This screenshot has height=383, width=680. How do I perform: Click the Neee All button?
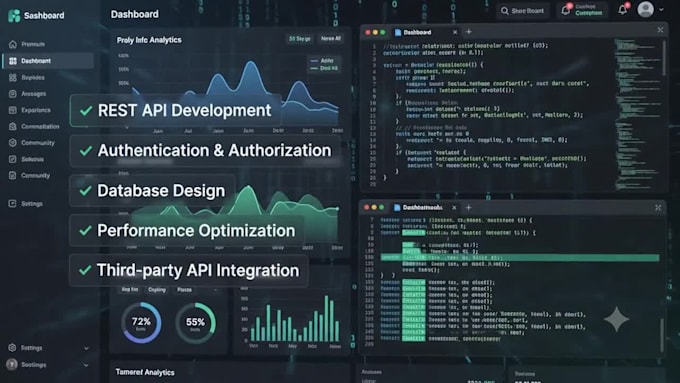330,39
